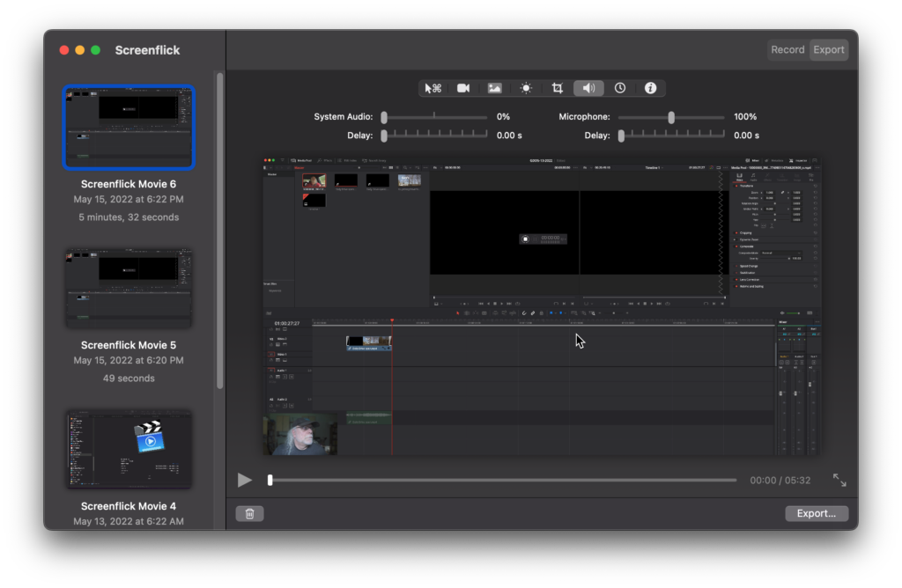Select Screenflick Movie 4 thumbnail
This screenshot has width=902, height=588.
pyautogui.click(x=129, y=449)
